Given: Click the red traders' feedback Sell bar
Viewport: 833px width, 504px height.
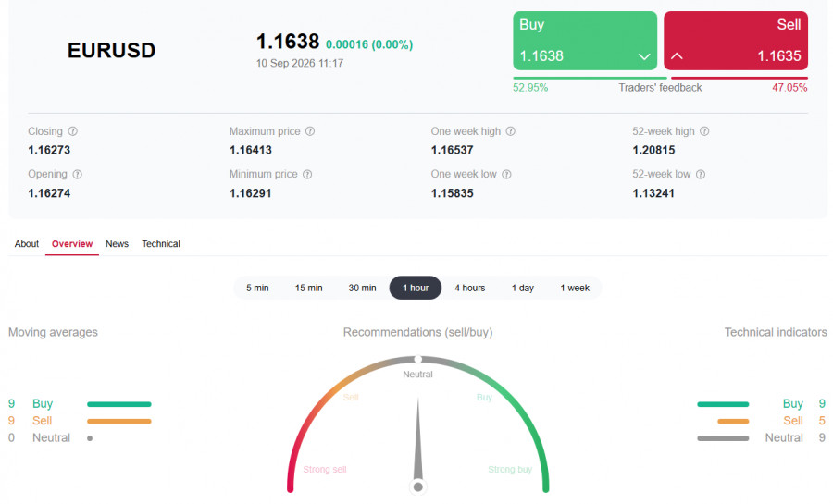Looking at the screenshot, I should coord(740,78).
